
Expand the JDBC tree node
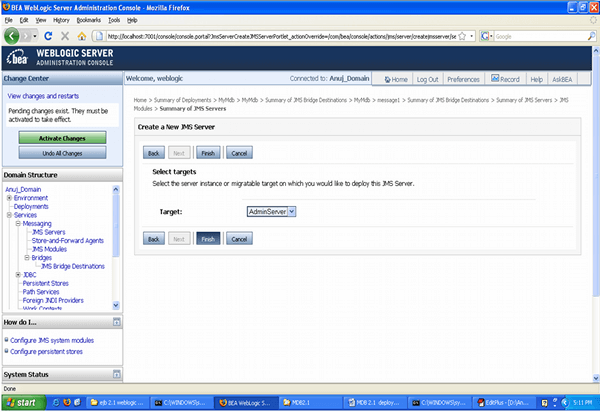(x=17, y=274)
